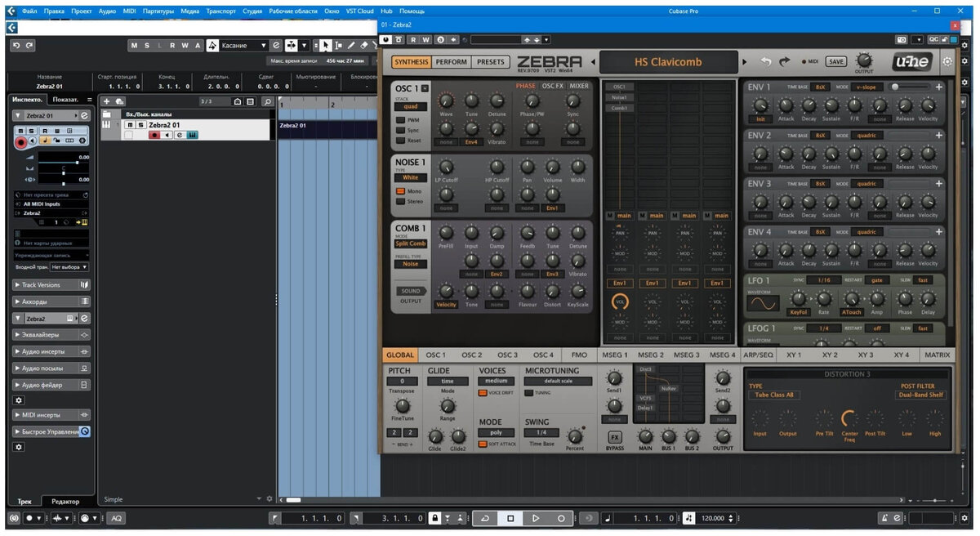Expand Аудио инсерты section
Screen dimensions: 980x536
(x=51, y=351)
